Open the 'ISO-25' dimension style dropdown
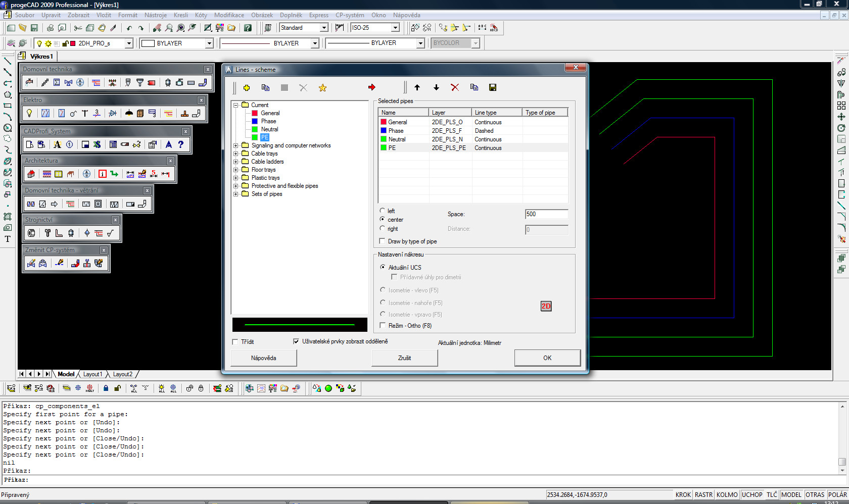 (395, 28)
